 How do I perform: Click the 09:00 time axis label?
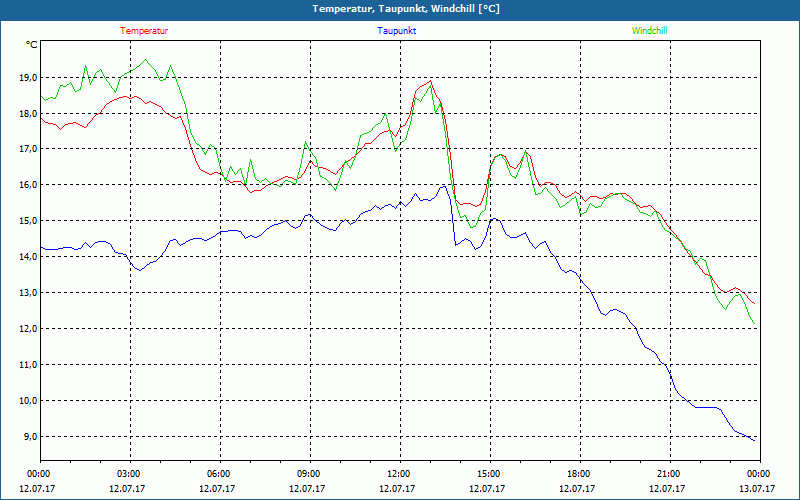pyautogui.click(x=307, y=474)
